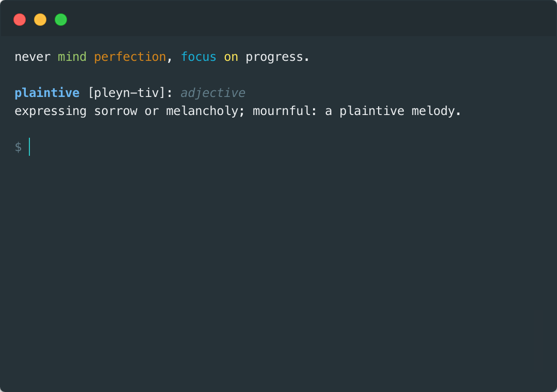This screenshot has height=392, width=557.
Task: Place focus on the blinking cursor
Action: 29,147
